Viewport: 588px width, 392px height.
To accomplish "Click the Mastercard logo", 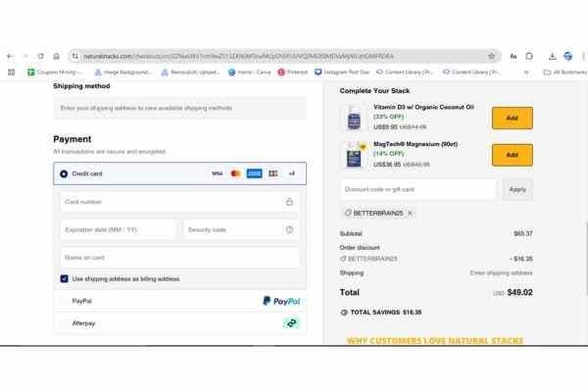I will click(x=235, y=173).
